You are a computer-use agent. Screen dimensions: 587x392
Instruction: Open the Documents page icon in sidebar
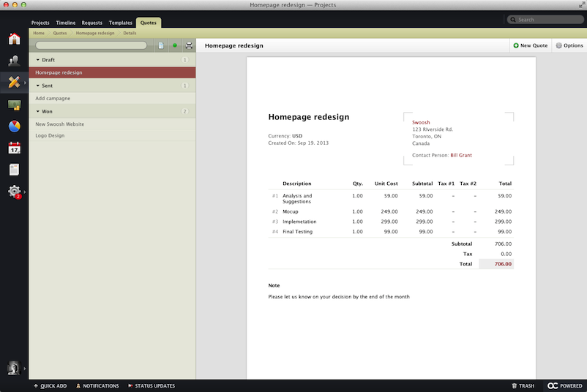(14, 170)
